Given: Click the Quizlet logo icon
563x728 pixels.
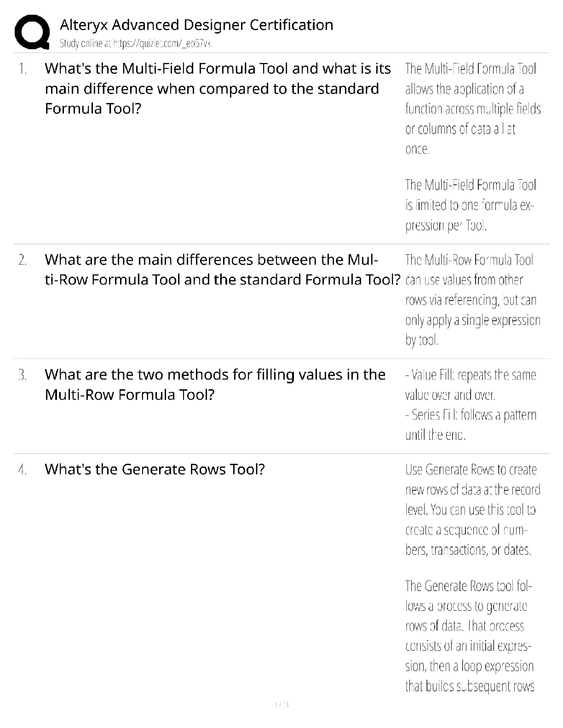Looking at the screenshot, I should (x=32, y=32).
